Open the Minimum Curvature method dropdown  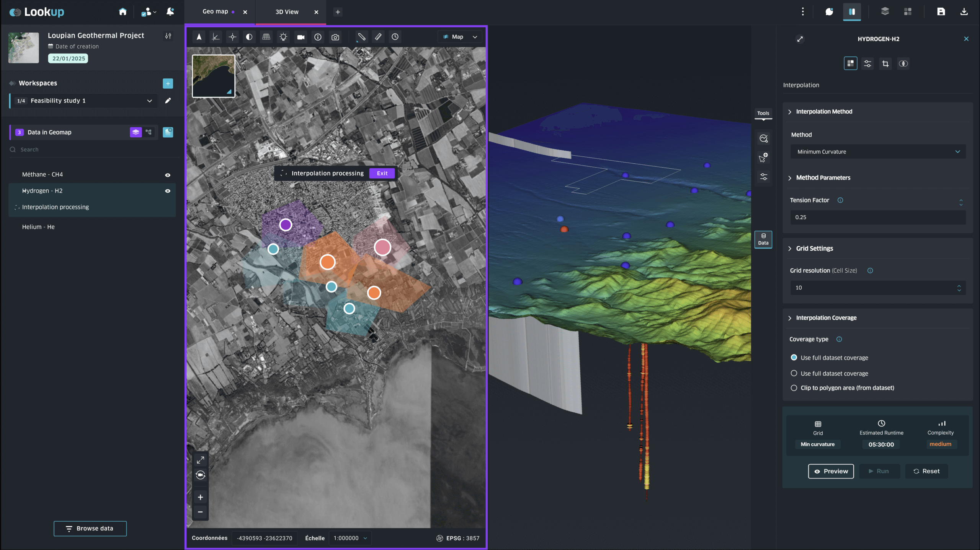pos(878,152)
